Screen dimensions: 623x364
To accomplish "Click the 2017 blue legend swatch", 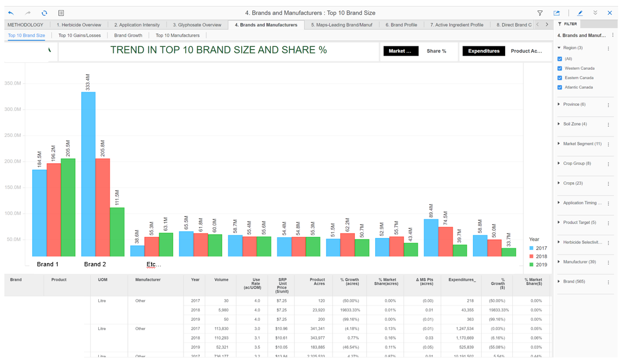I will tap(531, 248).
